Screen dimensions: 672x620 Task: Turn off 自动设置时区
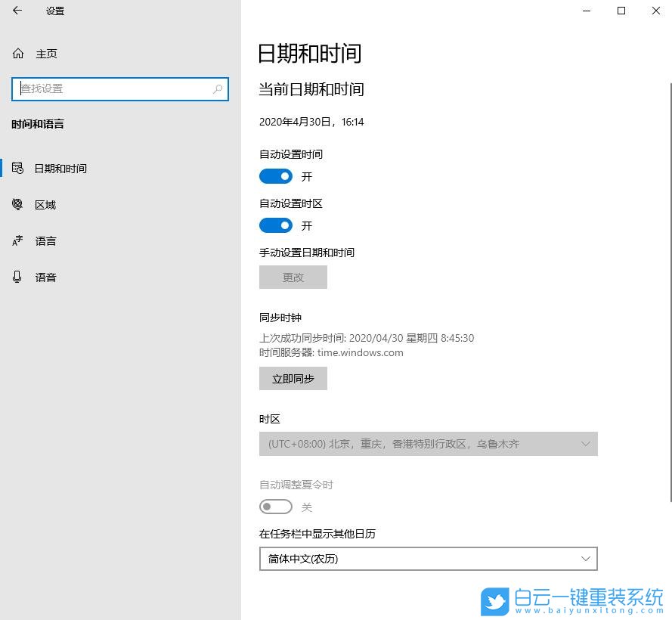[x=276, y=225]
